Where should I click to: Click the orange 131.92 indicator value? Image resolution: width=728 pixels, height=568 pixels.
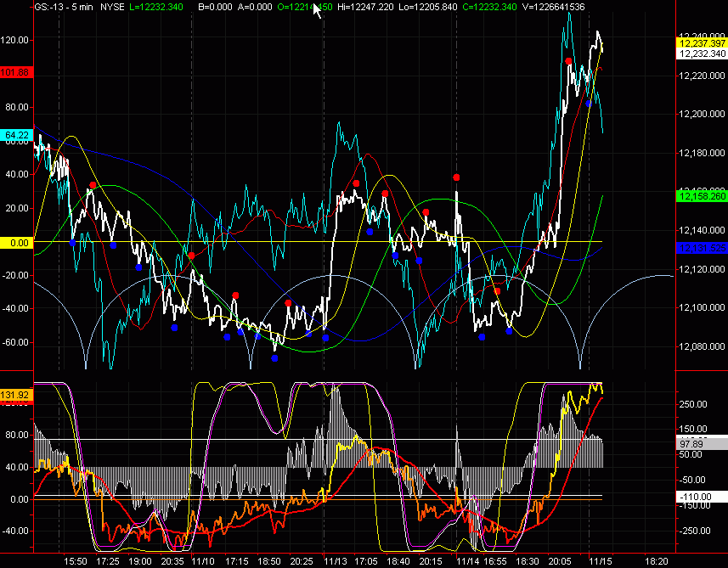tap(14, 395)
